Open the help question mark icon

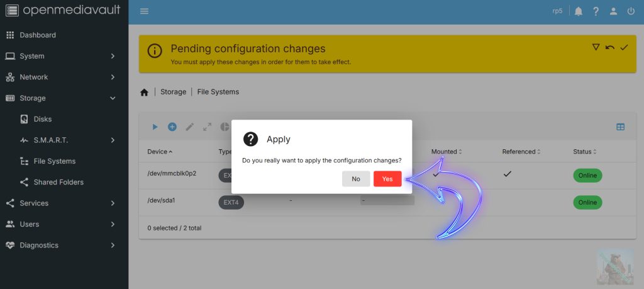tap(596, 11)
